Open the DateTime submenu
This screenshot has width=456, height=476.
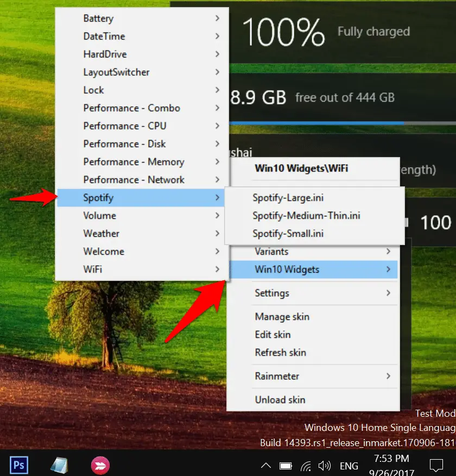(x=141, y=36)
